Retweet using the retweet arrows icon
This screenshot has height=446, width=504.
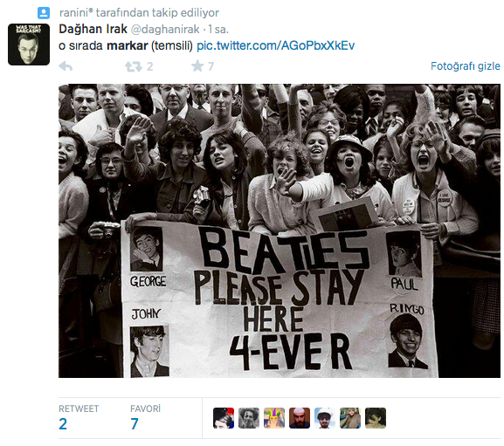[134, 66]
